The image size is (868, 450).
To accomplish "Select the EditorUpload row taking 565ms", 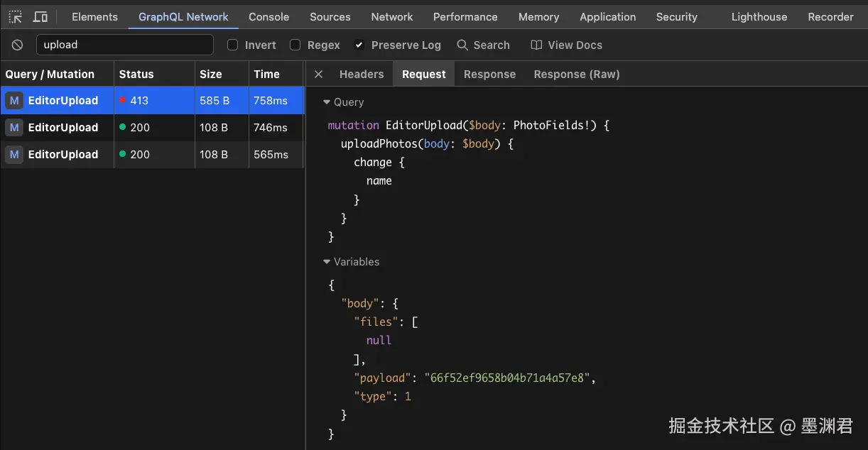I will point(152,155).
